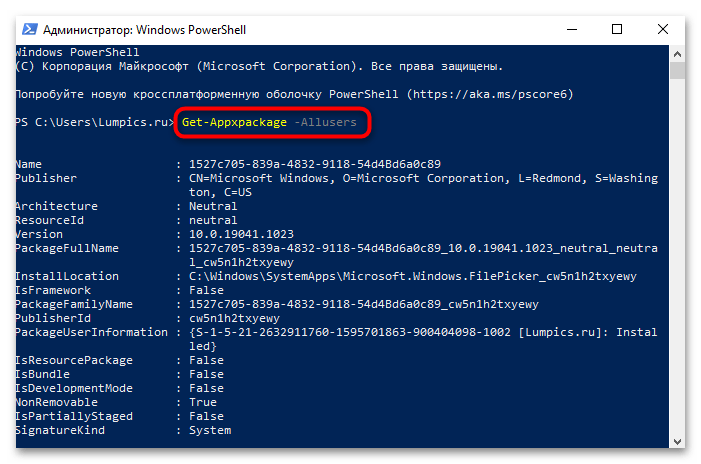Image resolution: width=701 pixels, height=464 pixels.
Task: Click the https://aka.ms/pscore6 URL text
Action: point(490,94)
